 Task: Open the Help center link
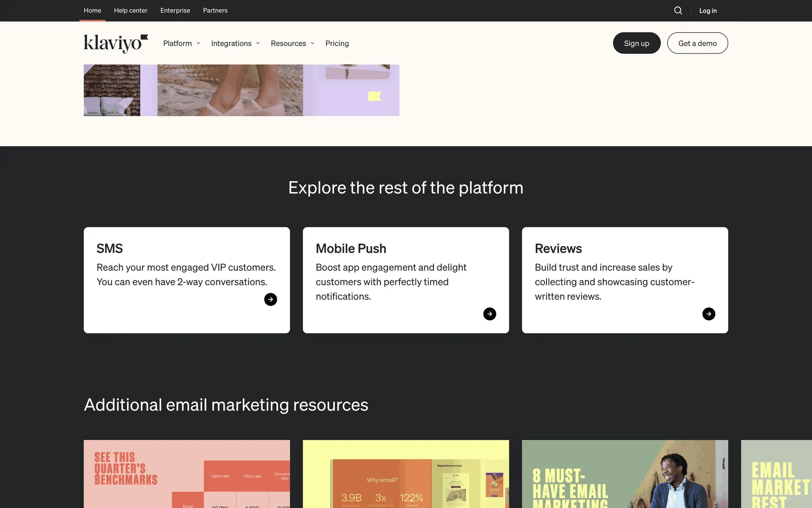point(131,11)
